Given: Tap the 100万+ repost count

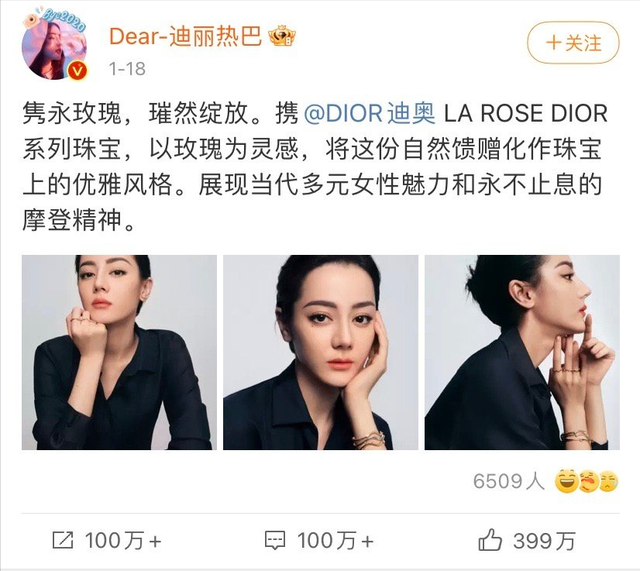Looking at the screenshot, I should (x=123, y=541).
